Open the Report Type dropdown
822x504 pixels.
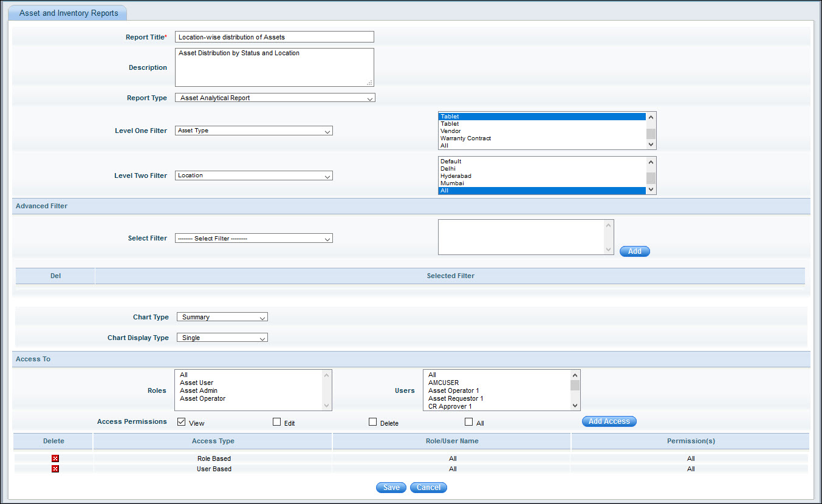(275, 98)
